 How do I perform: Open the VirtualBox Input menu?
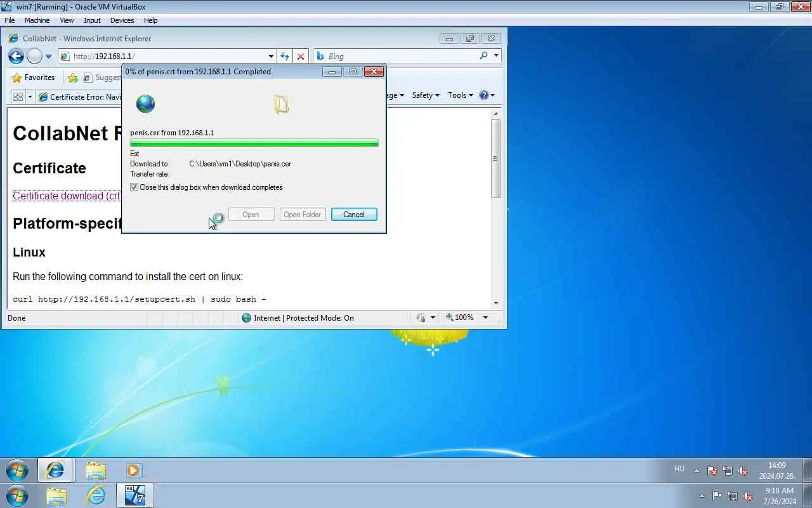[92, 20]
